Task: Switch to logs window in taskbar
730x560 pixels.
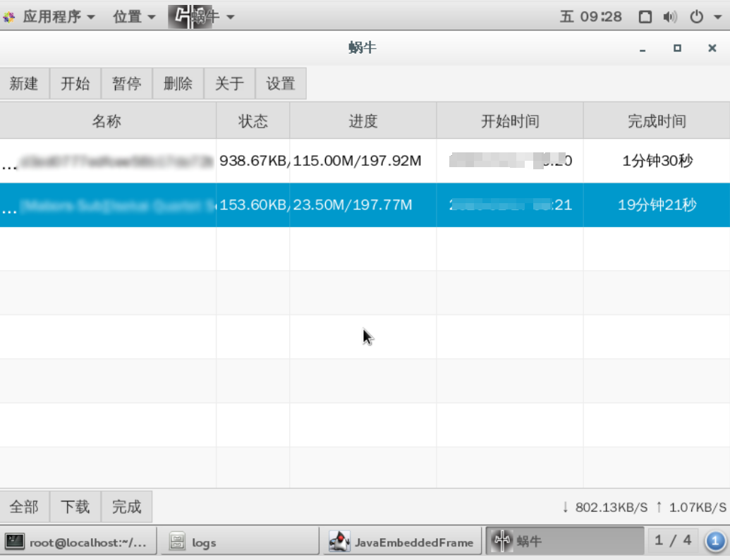Action: 240,542
